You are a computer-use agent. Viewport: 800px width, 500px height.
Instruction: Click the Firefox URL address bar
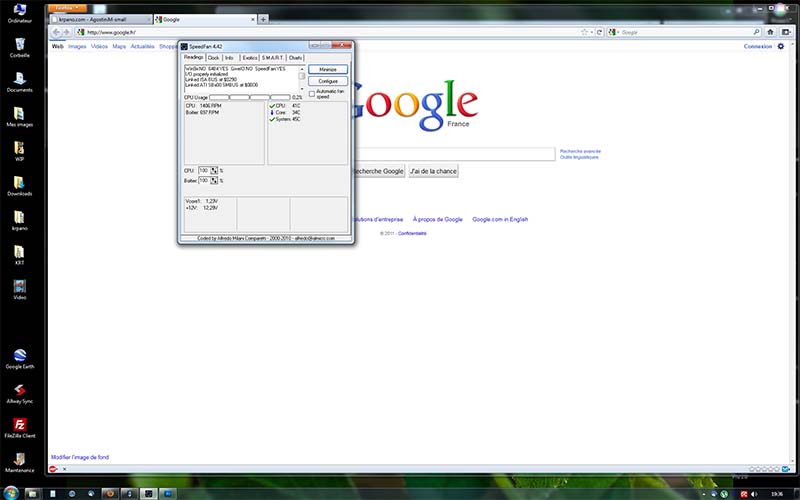[x=330, y=32]
